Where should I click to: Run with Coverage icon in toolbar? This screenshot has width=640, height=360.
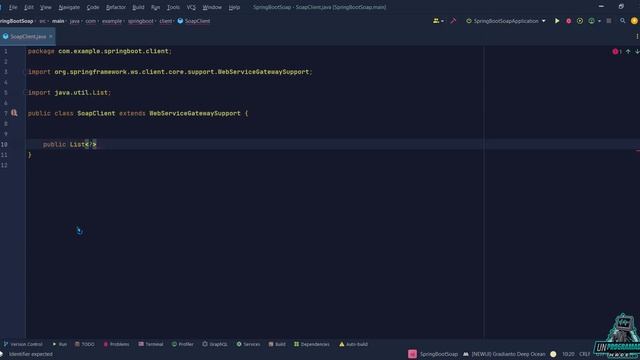(x=580, y=21)
